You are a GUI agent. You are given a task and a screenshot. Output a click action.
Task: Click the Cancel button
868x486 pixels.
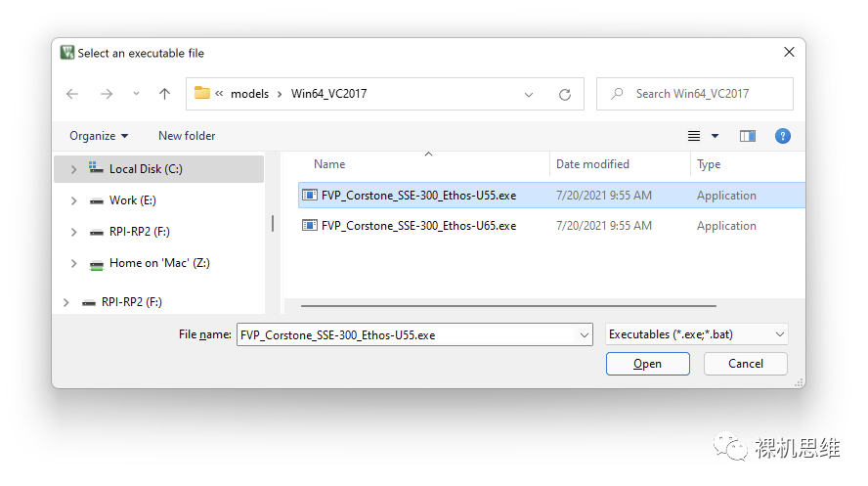click(x=746, y=364)
